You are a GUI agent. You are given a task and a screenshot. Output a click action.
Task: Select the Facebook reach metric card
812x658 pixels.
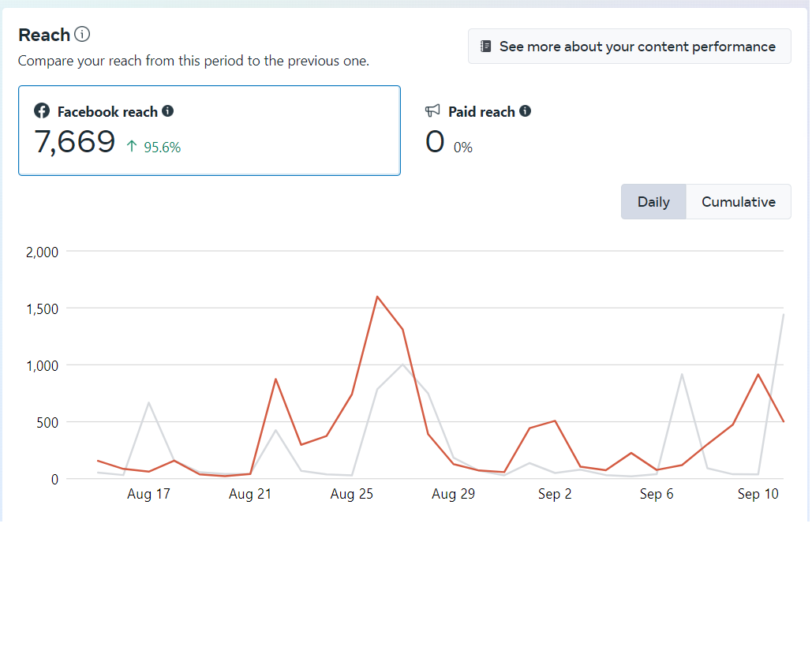pos(209,130)
